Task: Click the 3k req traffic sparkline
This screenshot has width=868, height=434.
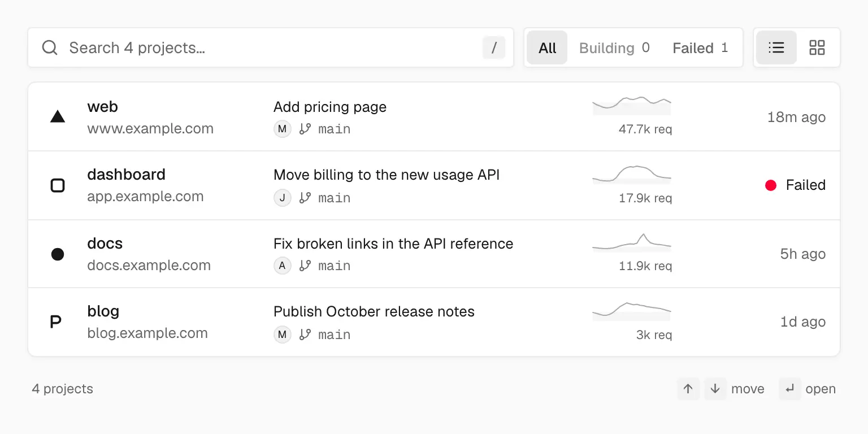Action: [x=632, y=311]
